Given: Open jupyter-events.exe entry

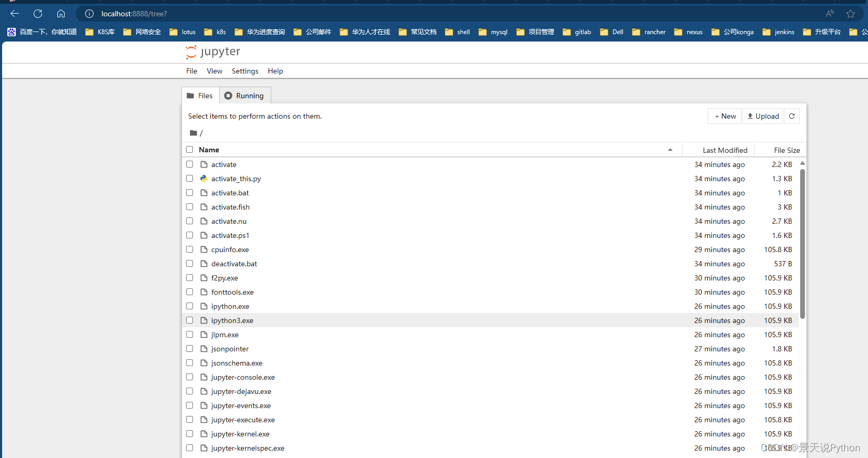Looking at the screenshot, I should tap(241, 405).
